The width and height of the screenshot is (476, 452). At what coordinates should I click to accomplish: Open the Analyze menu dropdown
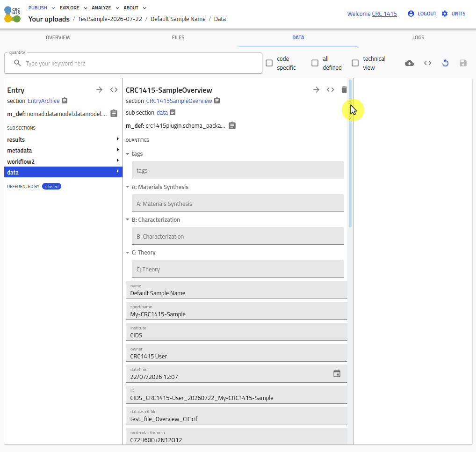[105, 8]
